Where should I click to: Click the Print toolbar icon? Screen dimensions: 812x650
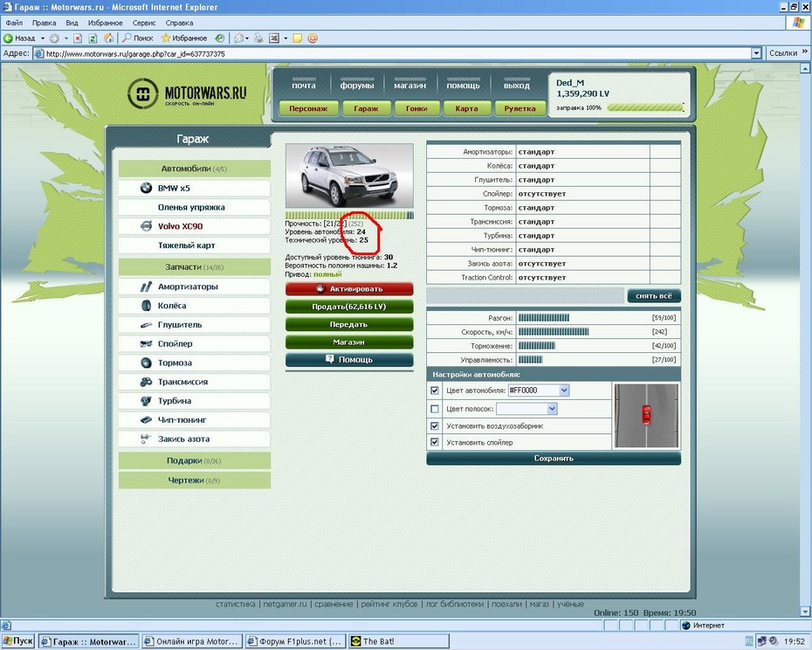coord(258,38)
